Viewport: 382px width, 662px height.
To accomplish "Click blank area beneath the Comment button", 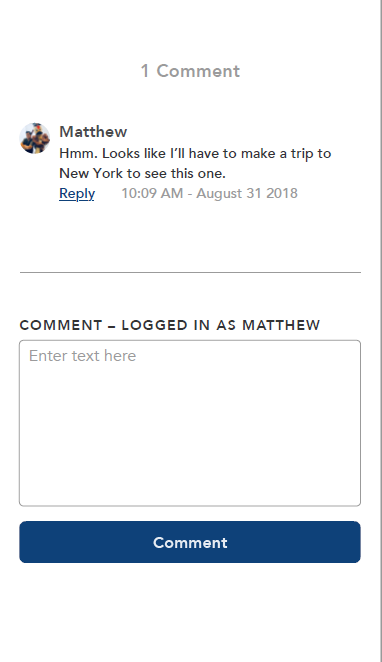I will point(190,612).
